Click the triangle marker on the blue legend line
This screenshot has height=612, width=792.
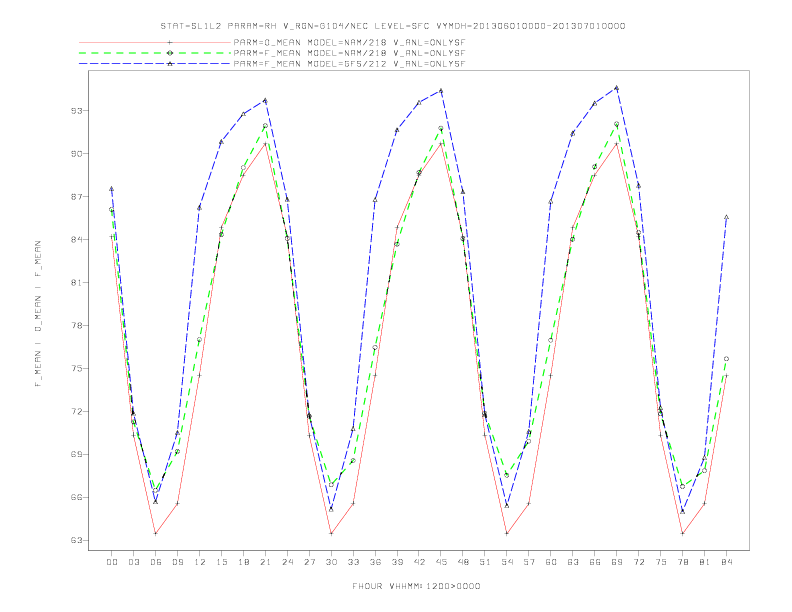(170, 64)
